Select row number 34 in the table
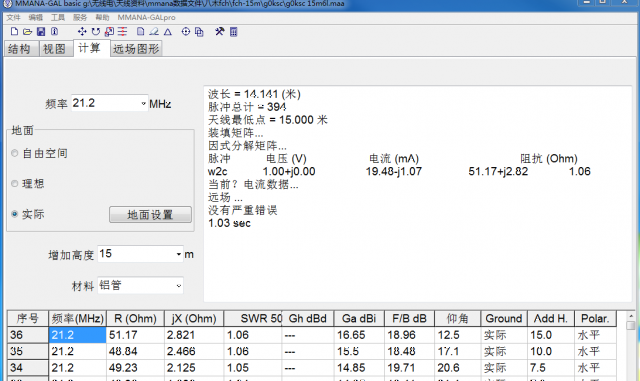This screenshot has width=640, height=381. [x=28, y=368]
